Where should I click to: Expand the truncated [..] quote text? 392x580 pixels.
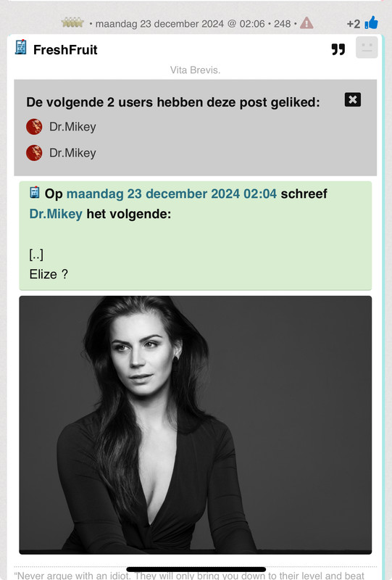point(36,254)
